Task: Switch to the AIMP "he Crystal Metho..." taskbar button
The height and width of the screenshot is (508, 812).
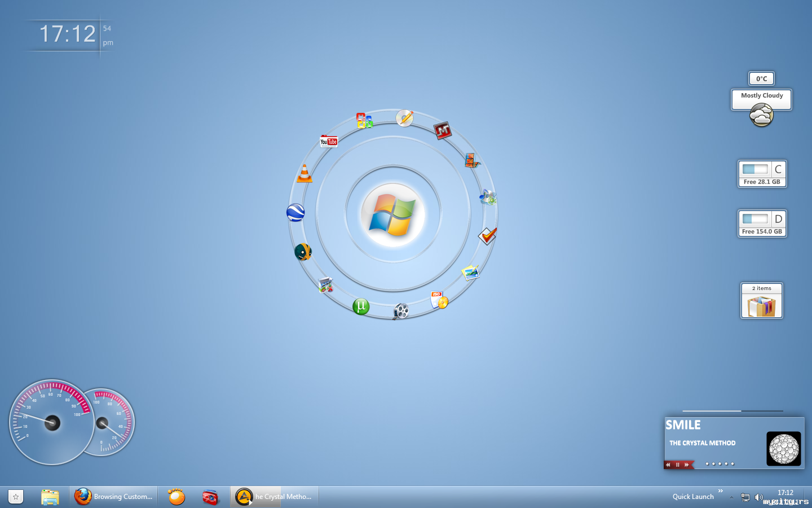Action: point(275,497)
